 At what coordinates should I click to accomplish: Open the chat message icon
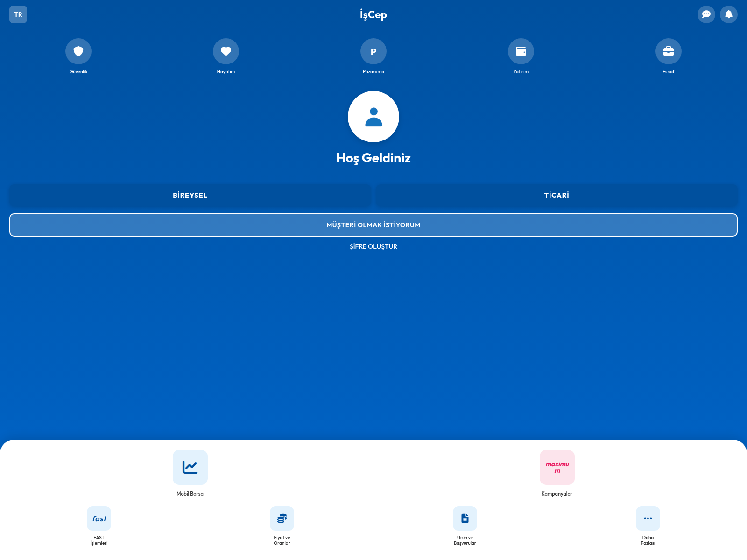[706, 14]
